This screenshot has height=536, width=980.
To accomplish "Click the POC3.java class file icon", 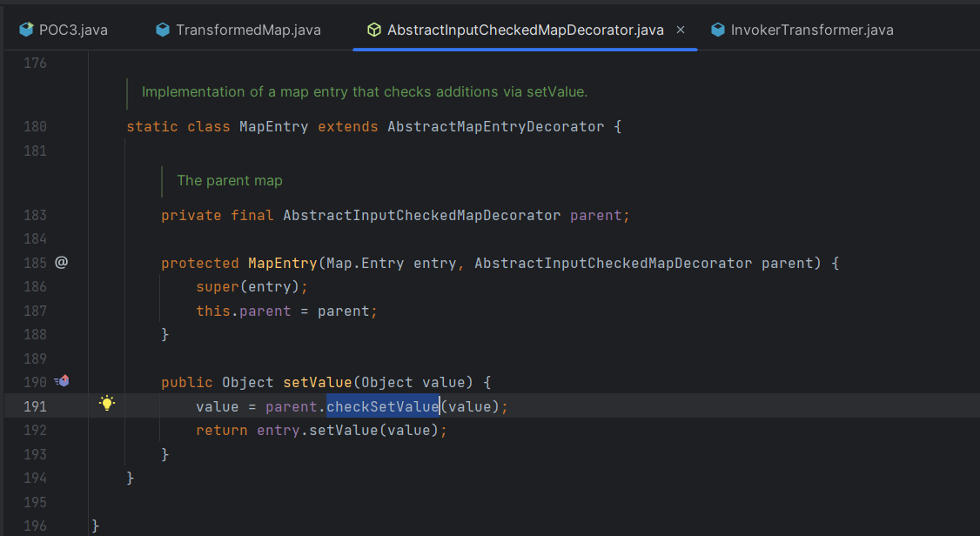I will (x=25, y=30).
